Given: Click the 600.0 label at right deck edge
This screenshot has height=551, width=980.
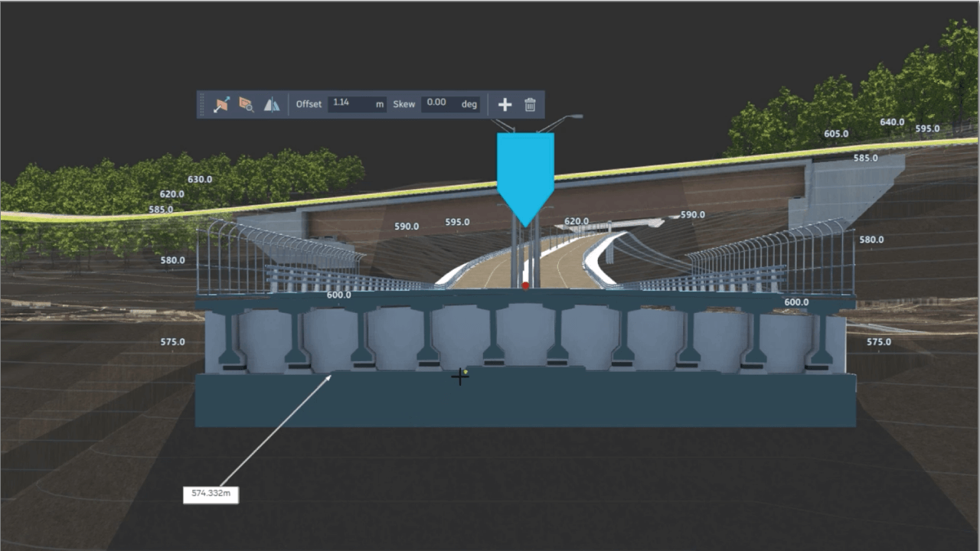Looking at the screenshot, I should [x=796, y=302].
